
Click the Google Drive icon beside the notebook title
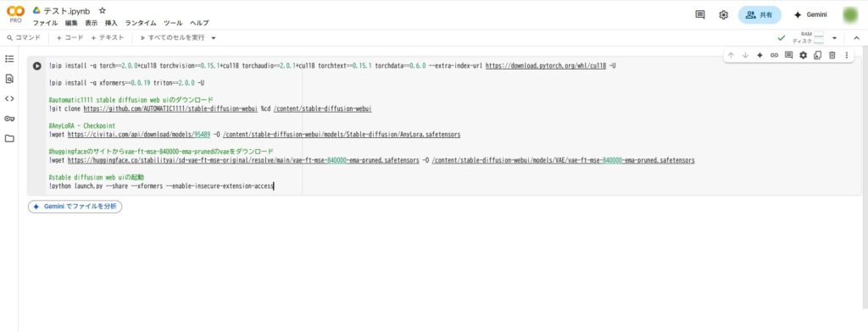[36, 10]
